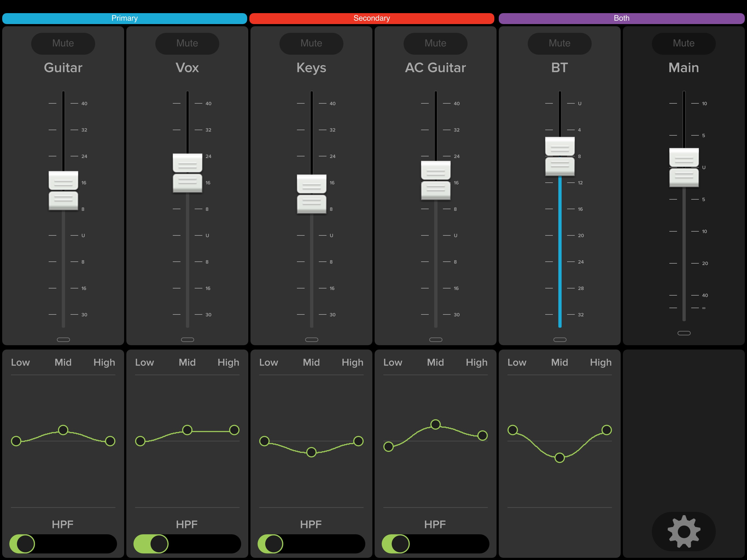Click pill indicator below Guitar fader
Screen dimensions: 747x560
pyautogui.click(x=63, y=339)
